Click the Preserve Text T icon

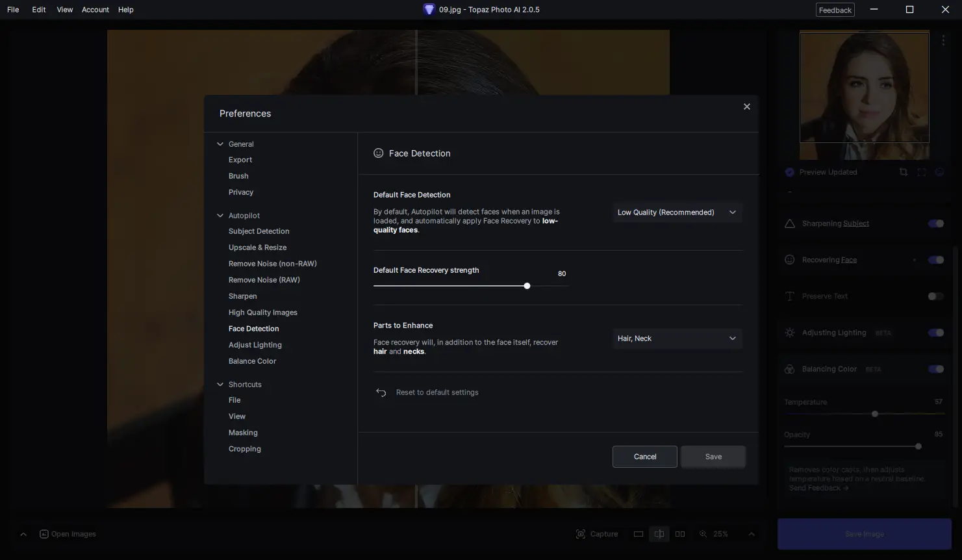tap(790, 296)
